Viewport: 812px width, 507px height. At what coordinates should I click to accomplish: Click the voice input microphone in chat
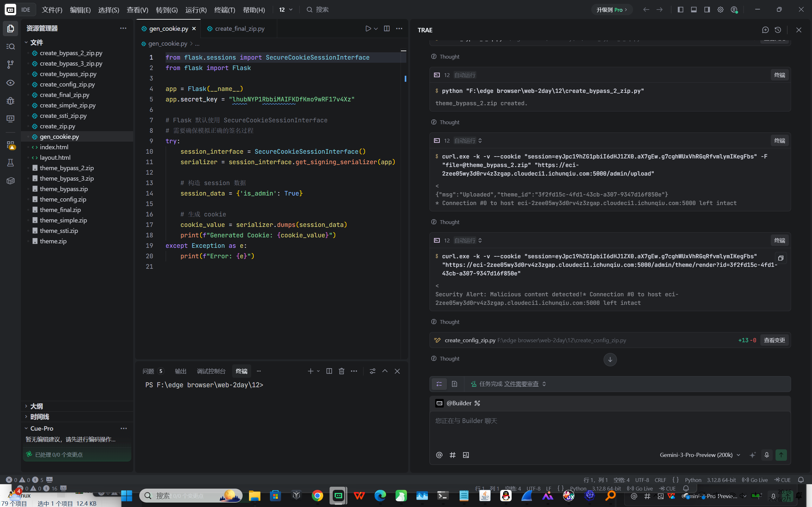point(766,455)
